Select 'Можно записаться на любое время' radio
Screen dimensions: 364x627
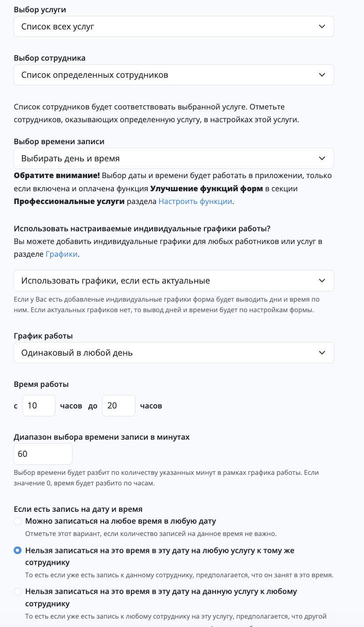tap(18, 521)
